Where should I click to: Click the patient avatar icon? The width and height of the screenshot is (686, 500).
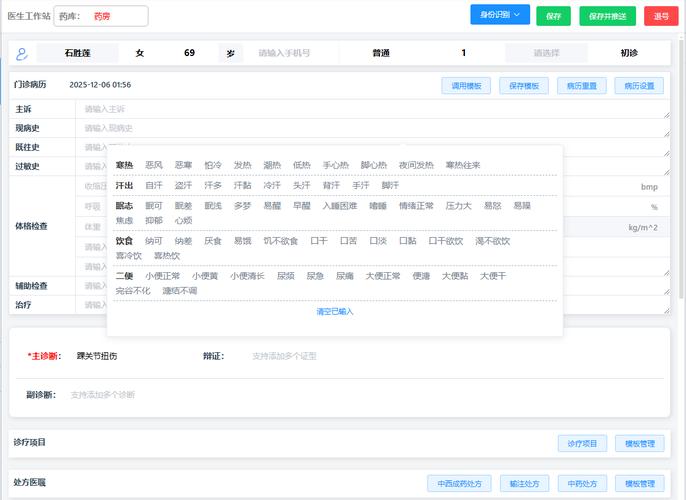pos(22,53)
